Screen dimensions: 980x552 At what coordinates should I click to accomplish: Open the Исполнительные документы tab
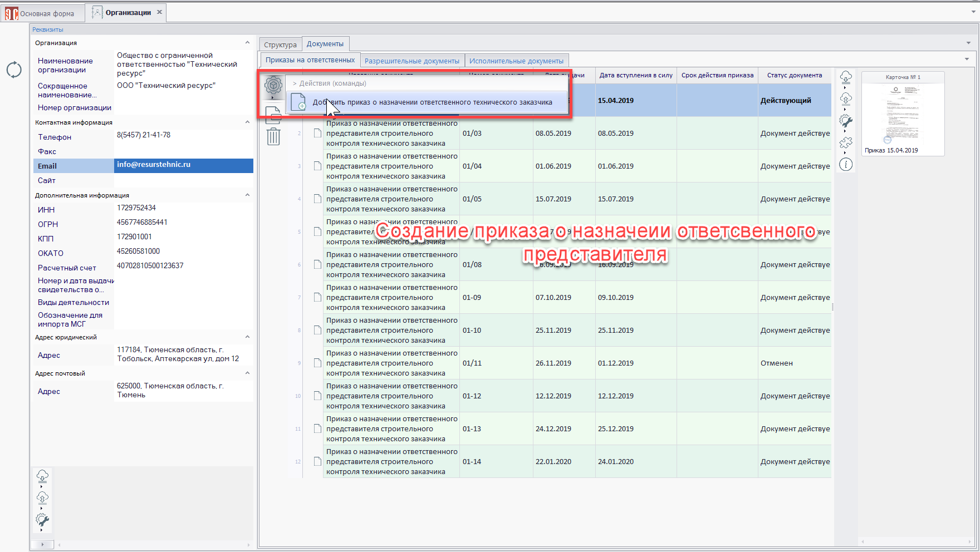tap(516, 61)
